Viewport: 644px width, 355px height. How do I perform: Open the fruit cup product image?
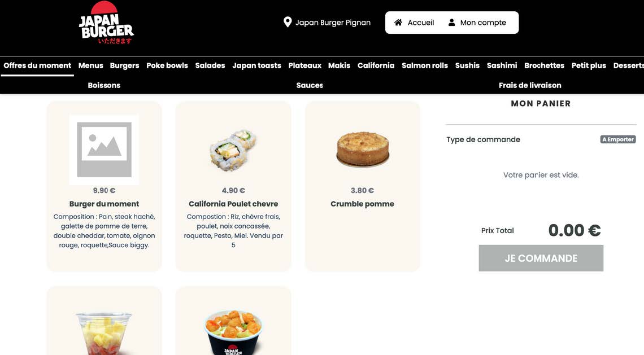pyautogui.click(x=105, y=332)
